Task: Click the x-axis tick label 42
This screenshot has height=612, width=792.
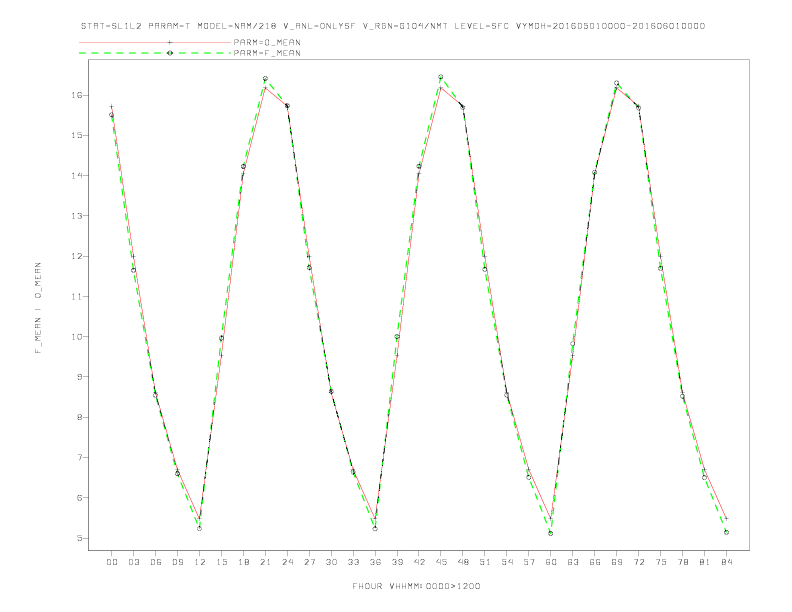Action: click(419, 562)
